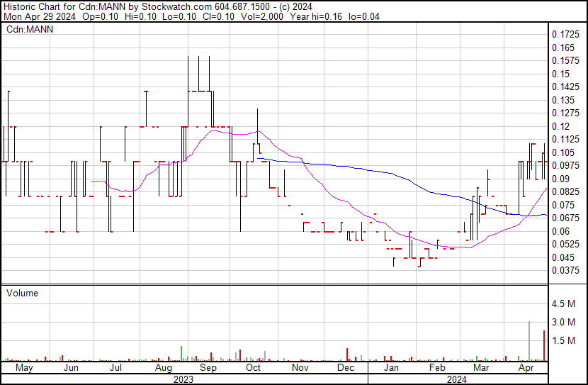The height and width of the screenshot is (385, 588).
Task: Click the 0.0375 price axis value
Action: pyautogui.click(x=565, y=271)
